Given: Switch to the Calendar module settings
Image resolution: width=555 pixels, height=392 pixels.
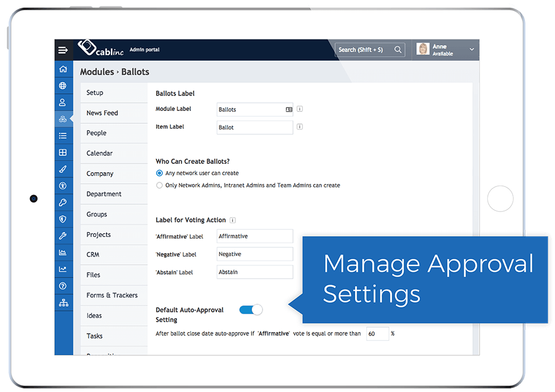Looking at the screenshot, I should coord(99,153).
